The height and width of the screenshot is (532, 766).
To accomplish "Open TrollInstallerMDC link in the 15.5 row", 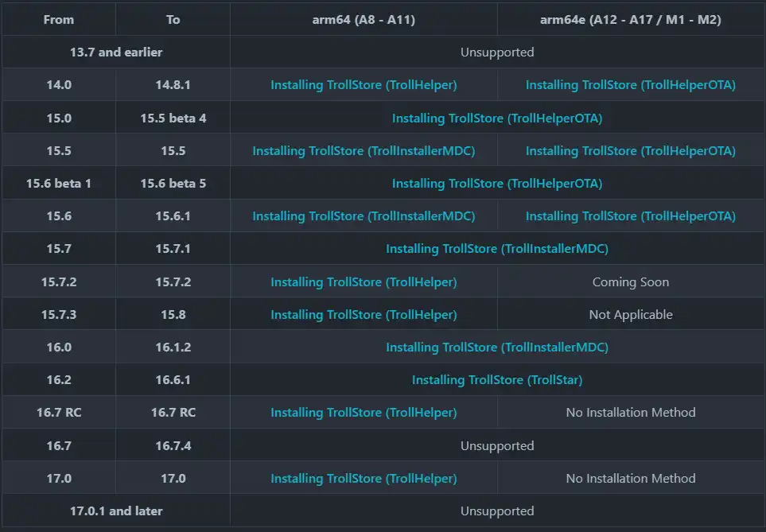I will click(364, 151).
